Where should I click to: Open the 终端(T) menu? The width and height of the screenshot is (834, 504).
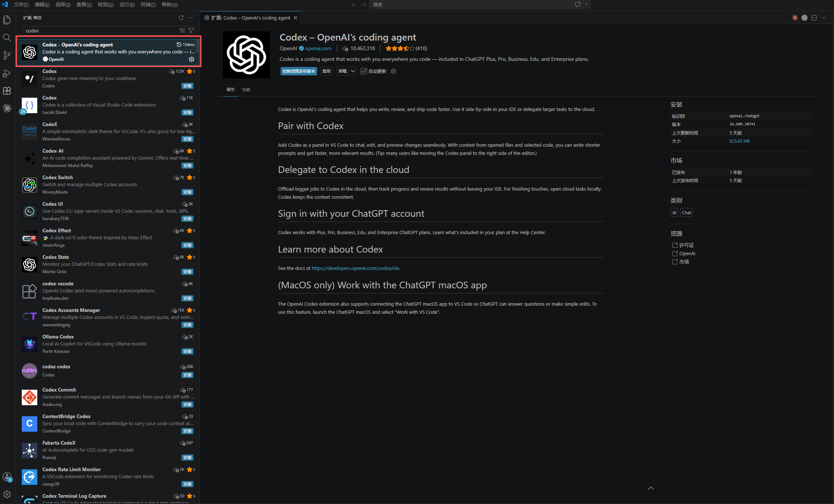point(148,4)
